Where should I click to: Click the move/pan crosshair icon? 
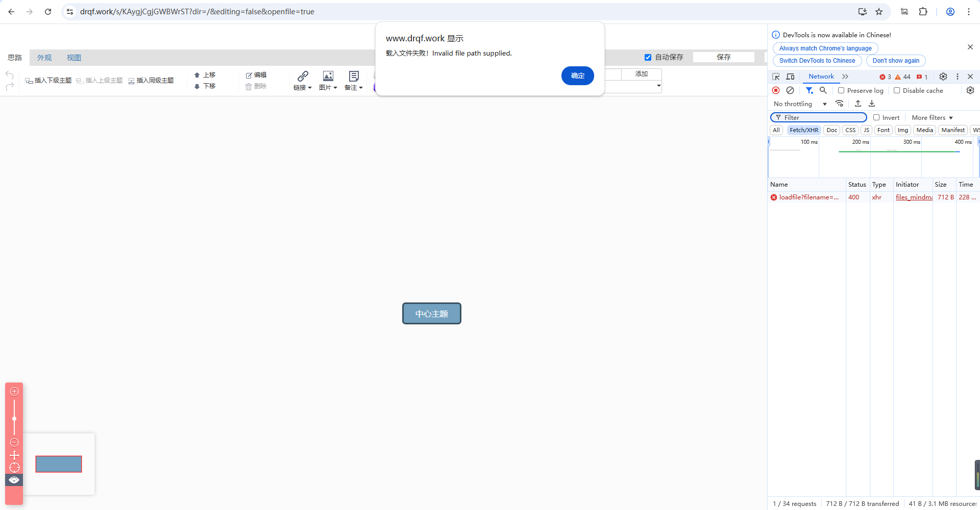point(14,455)
